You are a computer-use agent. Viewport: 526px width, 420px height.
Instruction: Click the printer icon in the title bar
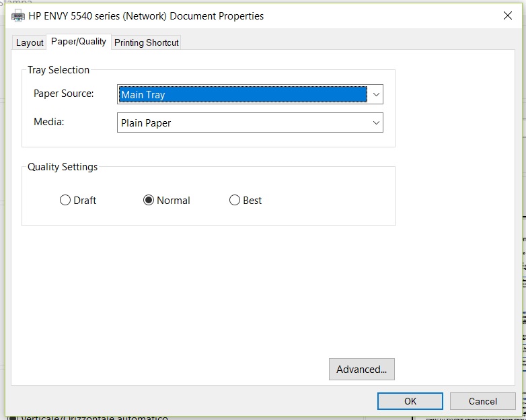click(x=18, y=15)
